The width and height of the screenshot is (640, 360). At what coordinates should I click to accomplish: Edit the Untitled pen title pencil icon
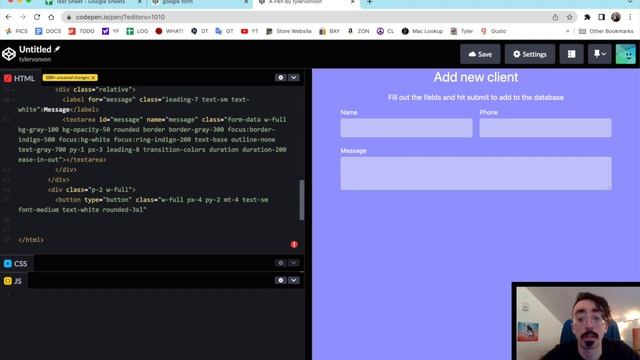[x=57, y=49]
